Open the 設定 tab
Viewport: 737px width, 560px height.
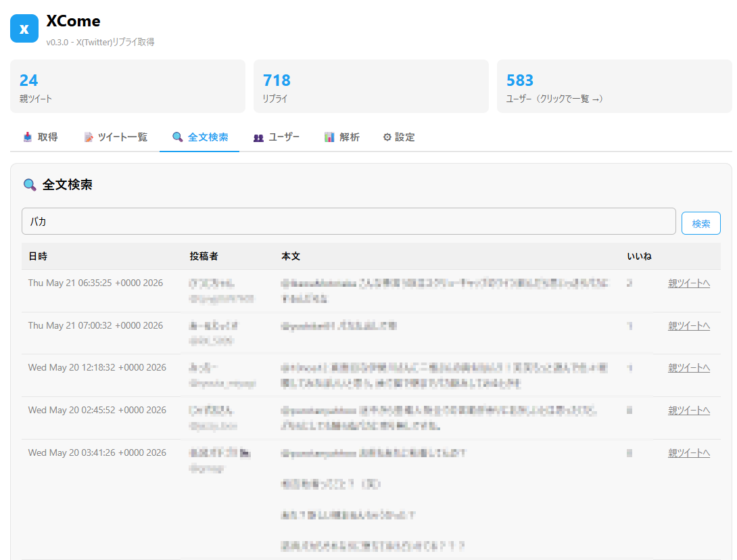coord(399,137)
